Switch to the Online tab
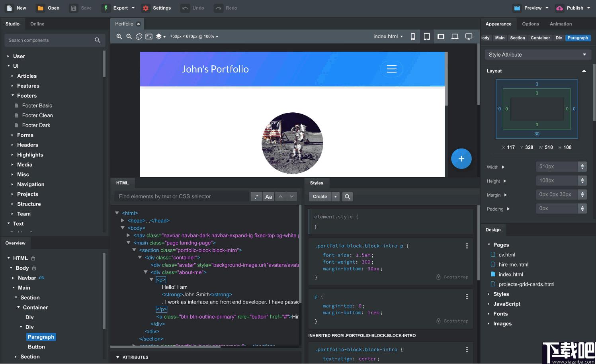The width and height of the screenshot is (596, 364). click(x=37, y=24)
